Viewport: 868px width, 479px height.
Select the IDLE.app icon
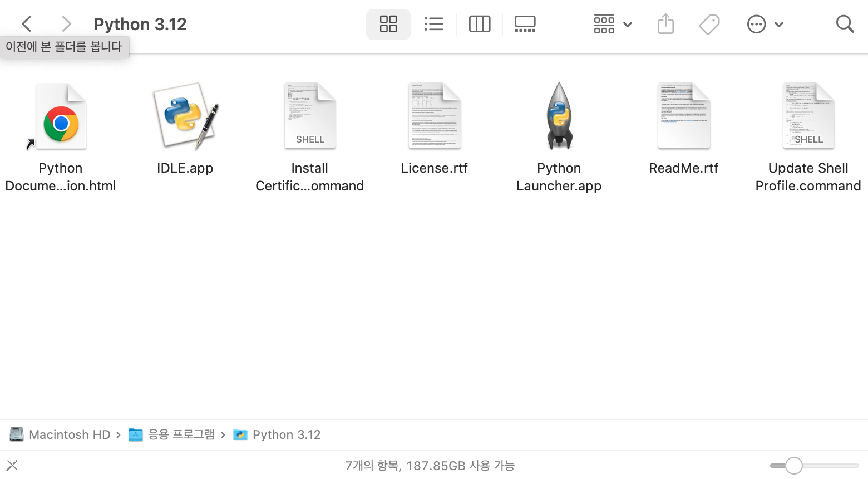click(185, 116)
